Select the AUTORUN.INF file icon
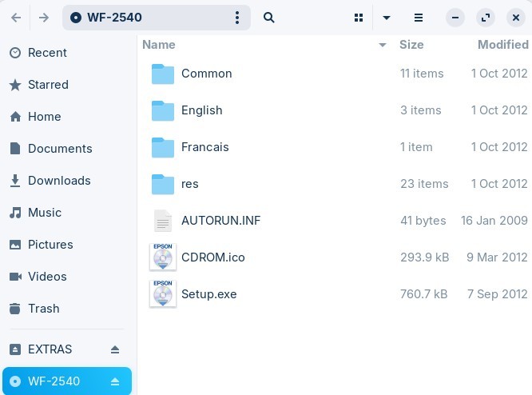The width and height of the screenshot is (532, 395). click(163, 221)
